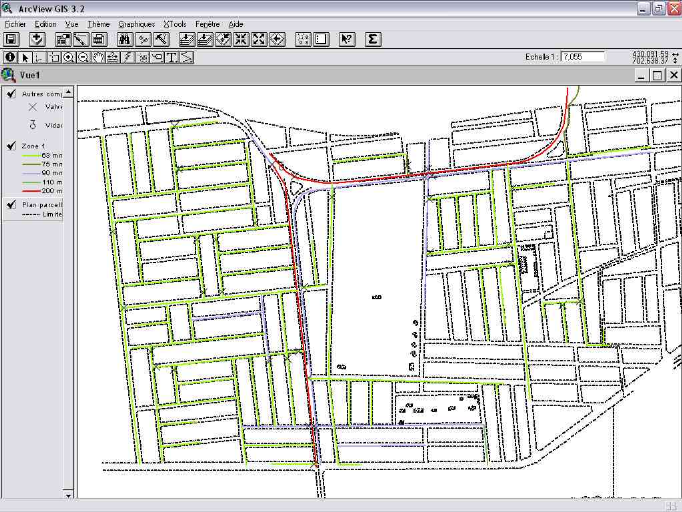Select the Pointer arrow tool
The width and height of the screenshot is (682, 512).
tap(26, 57)
